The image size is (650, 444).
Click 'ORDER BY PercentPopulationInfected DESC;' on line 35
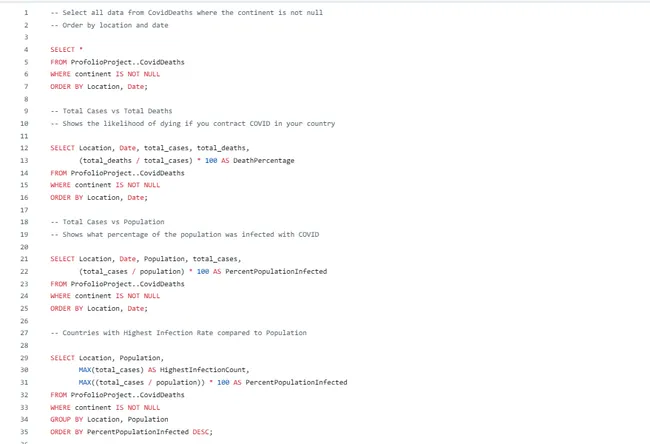tap(131, 432)
